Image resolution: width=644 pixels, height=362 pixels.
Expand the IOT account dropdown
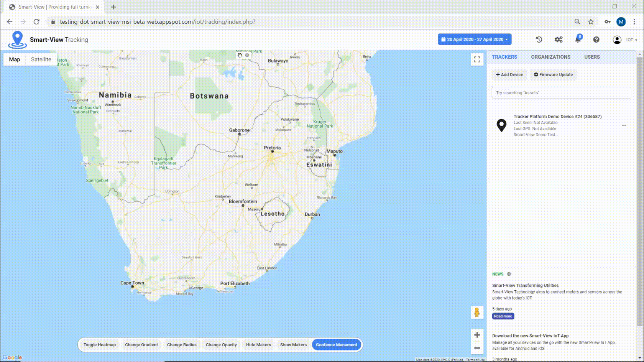point(632,40)
